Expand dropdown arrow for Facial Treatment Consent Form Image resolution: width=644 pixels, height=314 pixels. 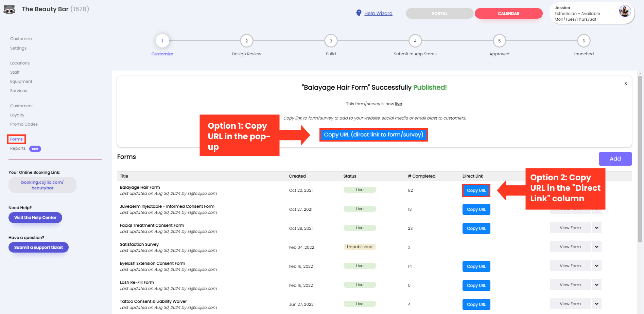point(597,228)
